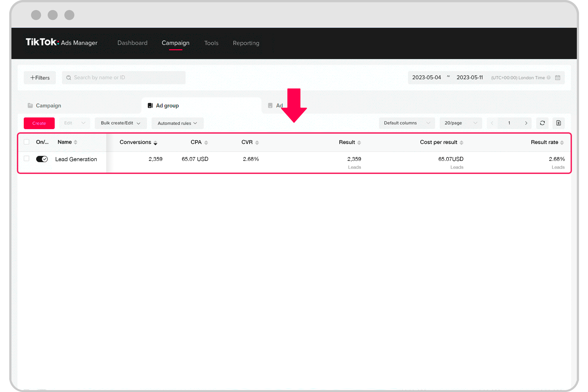Click the red Create button
588x392 pixels.
pos(39,123)
